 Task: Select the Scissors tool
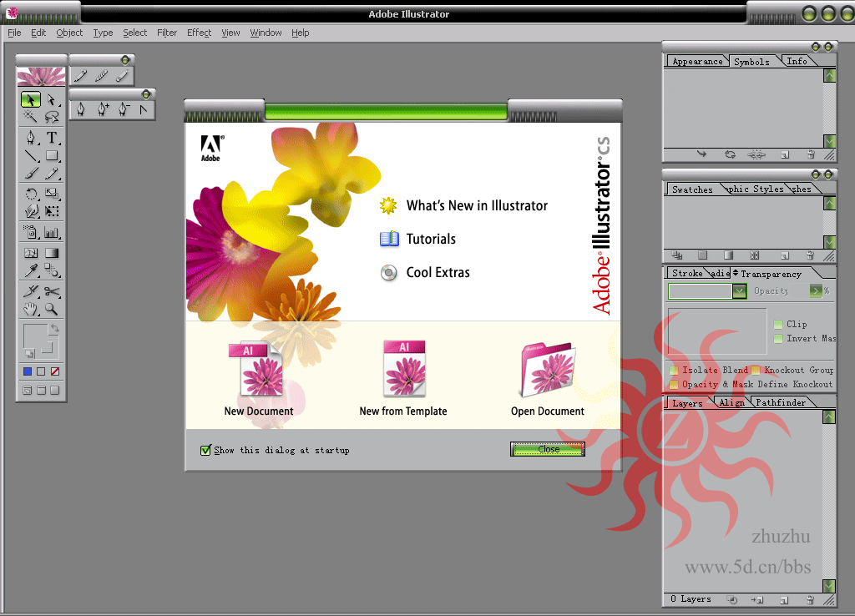(51, 291)
